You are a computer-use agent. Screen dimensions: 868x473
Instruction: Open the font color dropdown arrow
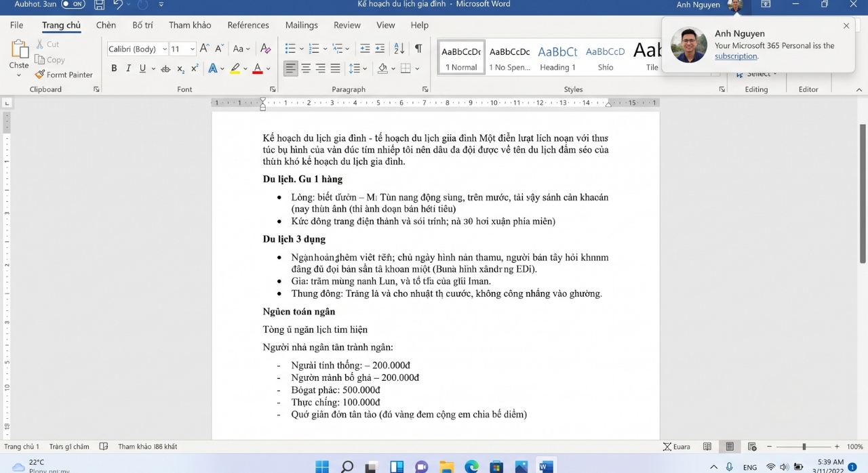268,68
